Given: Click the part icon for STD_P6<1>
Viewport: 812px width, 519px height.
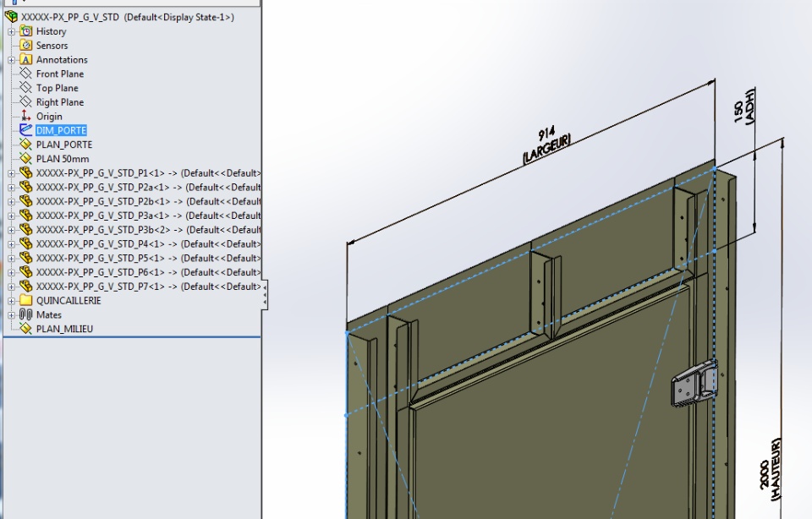Looking at the screenshot, I should click(x=26, y=271).
